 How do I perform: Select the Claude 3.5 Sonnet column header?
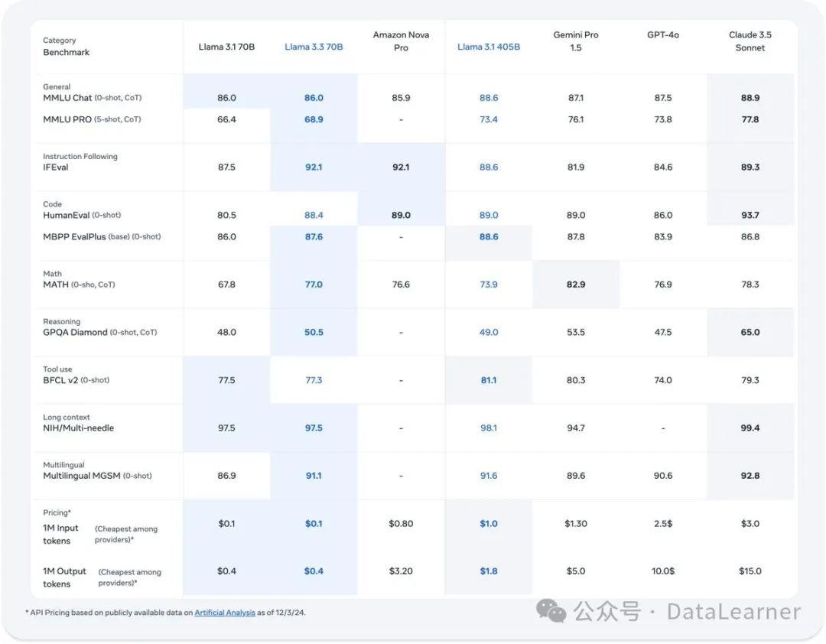[x=750, y=41]
